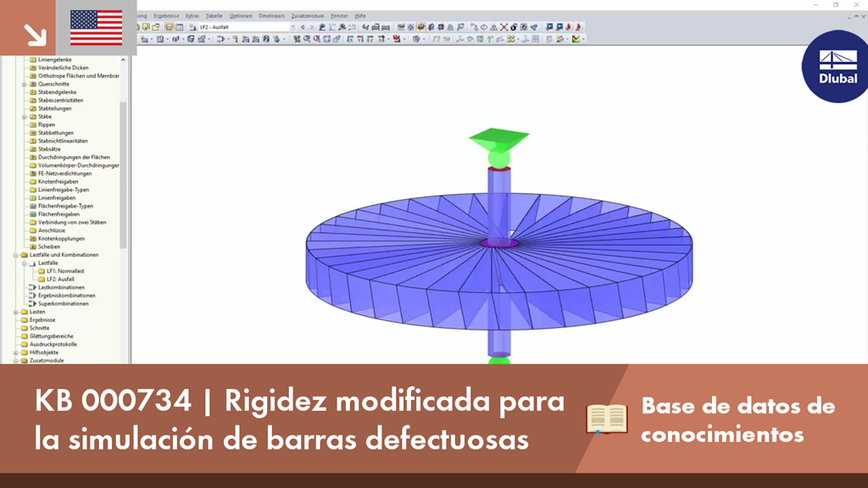The height and width of the screenshot is (488, 868).
Task: Select Stabendgelenke tree item
Action: (57, 92)
